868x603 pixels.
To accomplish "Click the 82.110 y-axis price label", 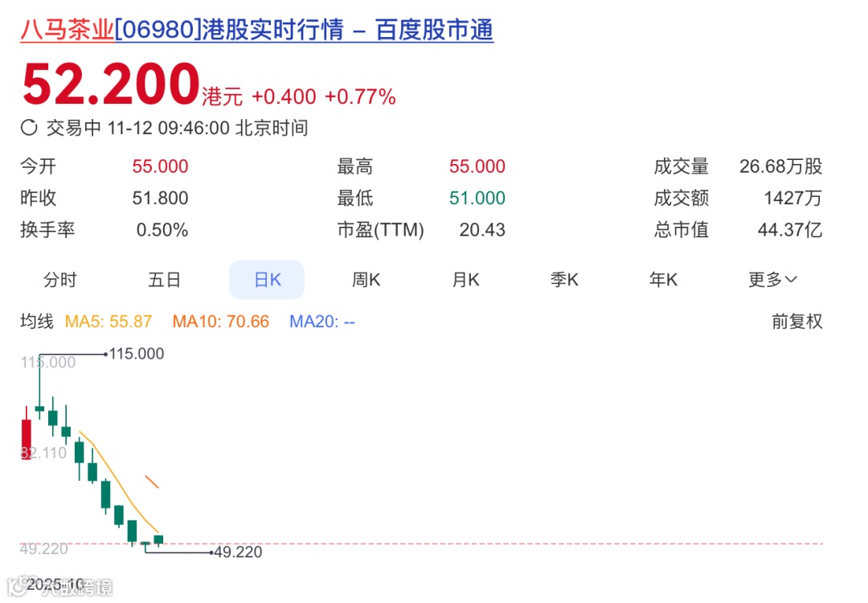I will pos(43,453).
